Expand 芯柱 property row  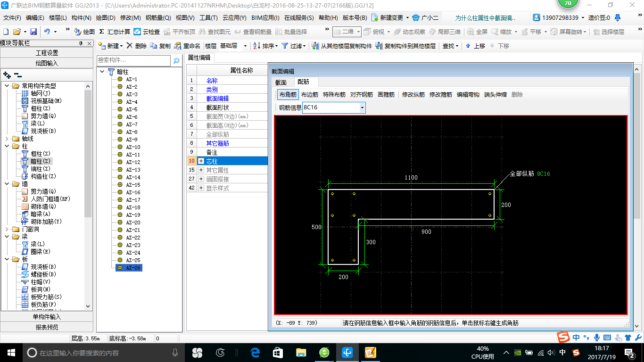point(201,161)
